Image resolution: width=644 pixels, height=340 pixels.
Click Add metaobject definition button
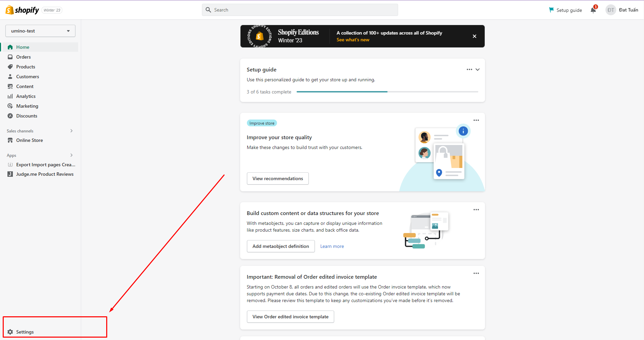[x=281, y=246]
